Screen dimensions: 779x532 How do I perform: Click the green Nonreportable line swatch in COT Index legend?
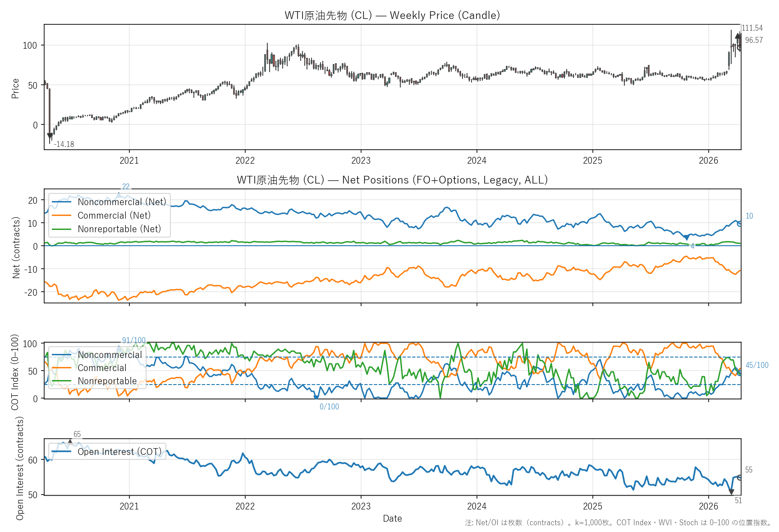pos(61,381)
